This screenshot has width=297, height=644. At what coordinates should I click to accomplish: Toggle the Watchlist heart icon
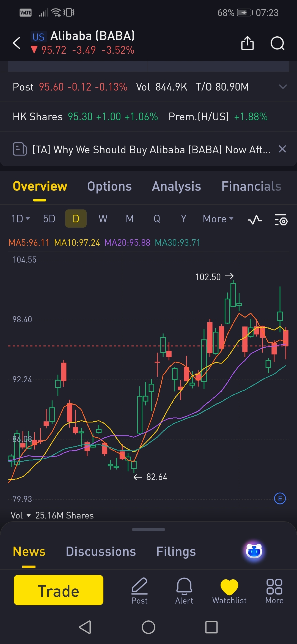(229, 591)
